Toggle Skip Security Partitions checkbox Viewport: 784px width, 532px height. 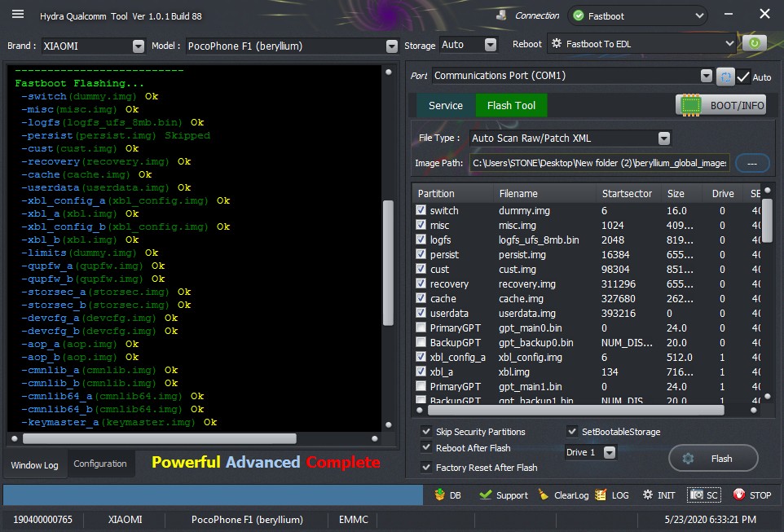(426, 431)
